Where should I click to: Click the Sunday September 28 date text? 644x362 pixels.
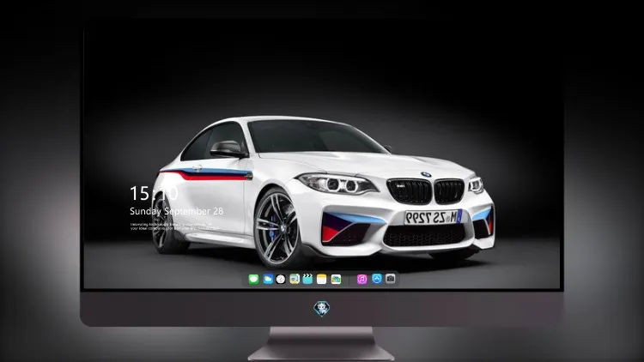point(177,211)
